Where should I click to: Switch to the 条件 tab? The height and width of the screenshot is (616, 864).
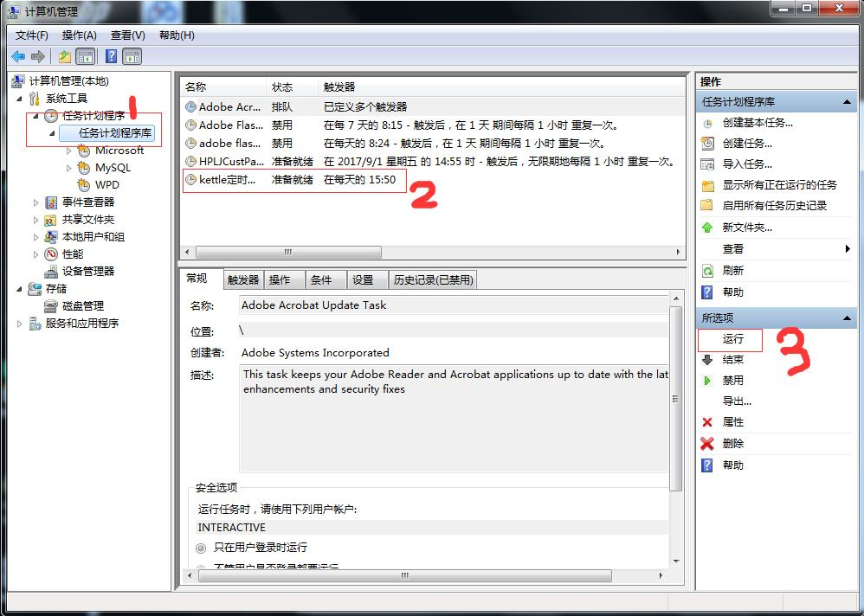(x=326, y=280)
